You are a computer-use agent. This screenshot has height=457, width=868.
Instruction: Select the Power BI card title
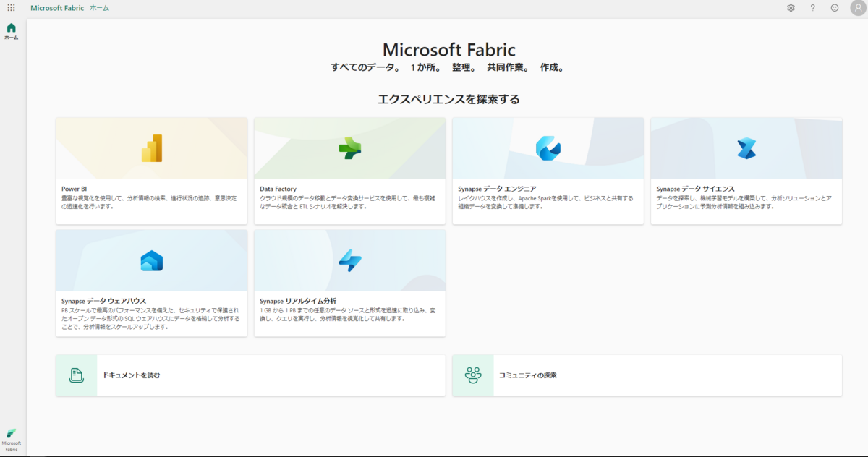(75, 189)
